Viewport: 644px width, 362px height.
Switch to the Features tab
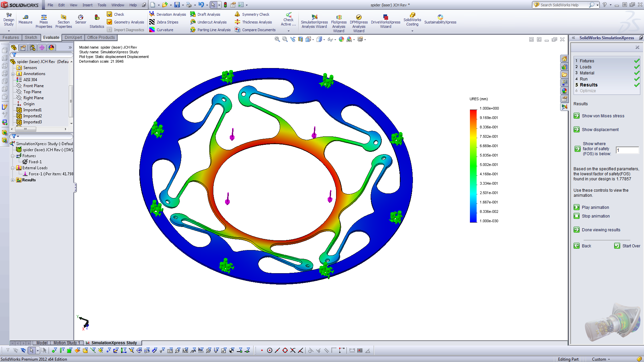click(11, 38)
